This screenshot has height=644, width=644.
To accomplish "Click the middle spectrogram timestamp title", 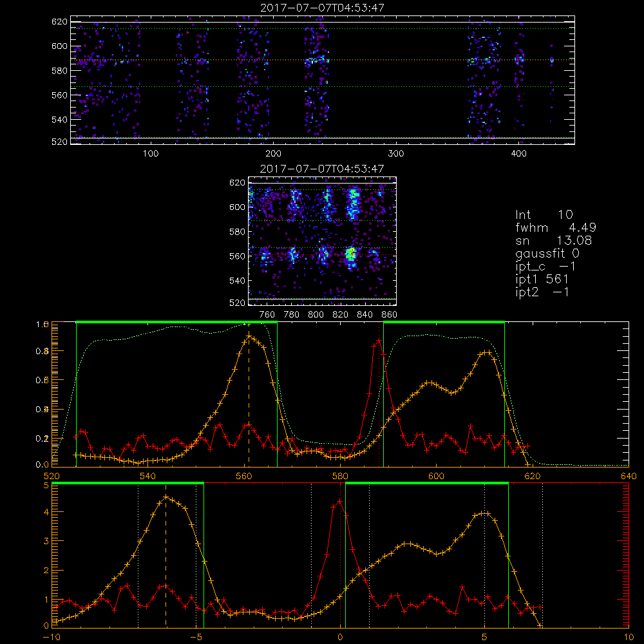I will tap(322, 169).
